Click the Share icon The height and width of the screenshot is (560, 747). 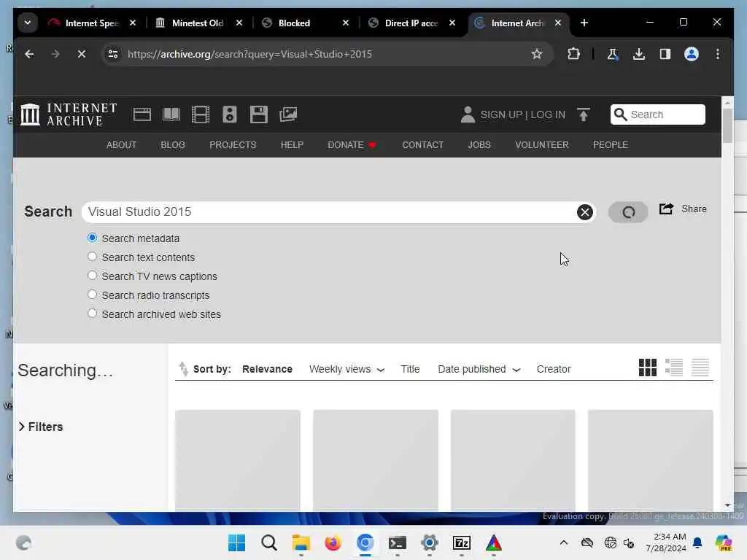666,209
